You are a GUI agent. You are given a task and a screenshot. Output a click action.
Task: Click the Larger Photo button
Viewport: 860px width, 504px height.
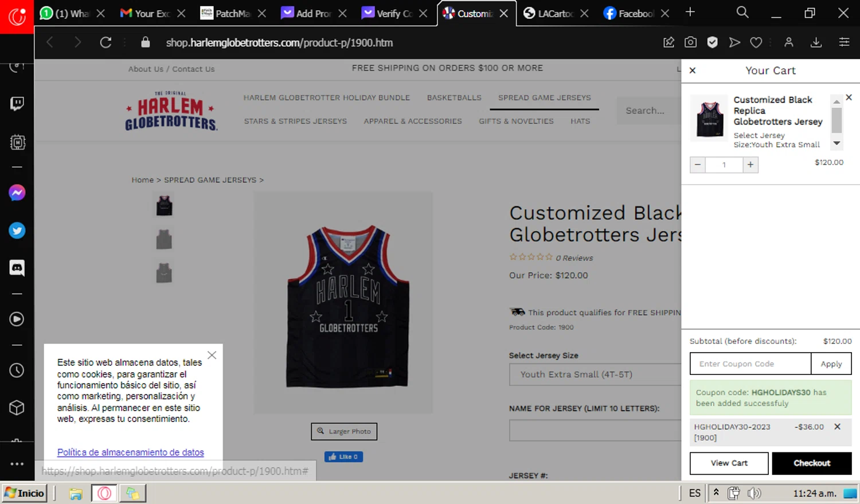point(344,431)
